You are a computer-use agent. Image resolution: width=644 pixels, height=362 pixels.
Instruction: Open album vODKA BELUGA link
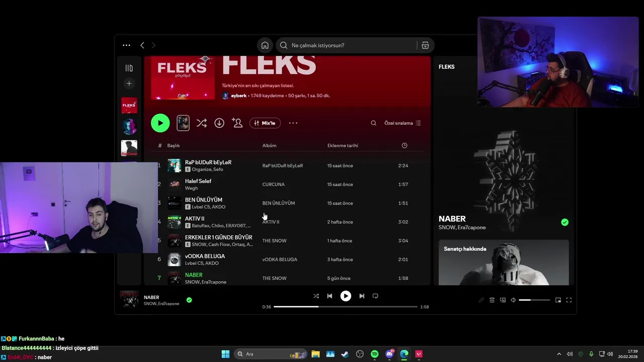click(x=280, y=259)
